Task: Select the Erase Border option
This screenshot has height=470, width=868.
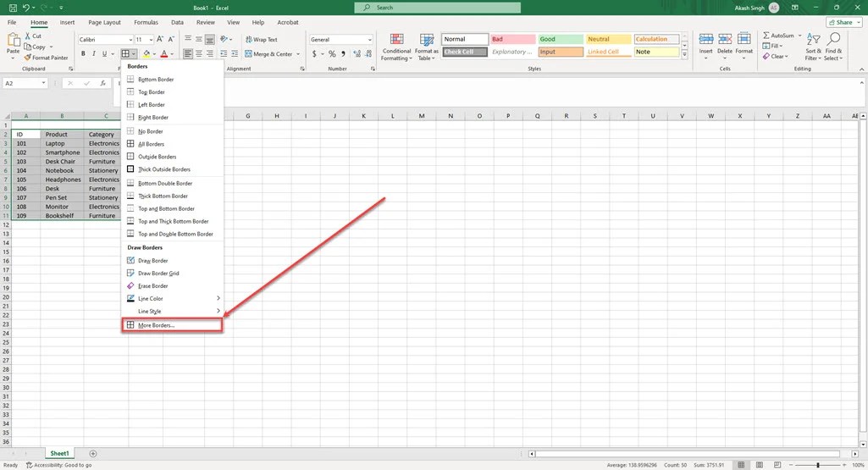Action: click(172, 285)
